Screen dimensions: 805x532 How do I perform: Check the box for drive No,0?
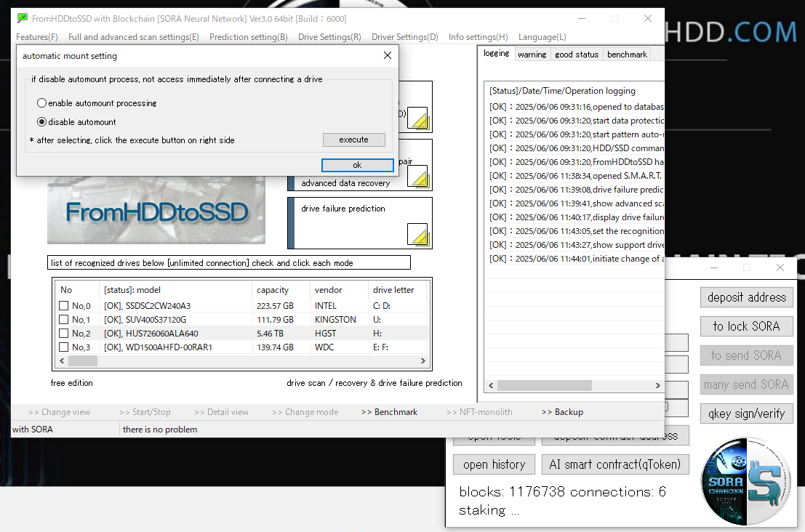tap(64, 306)
